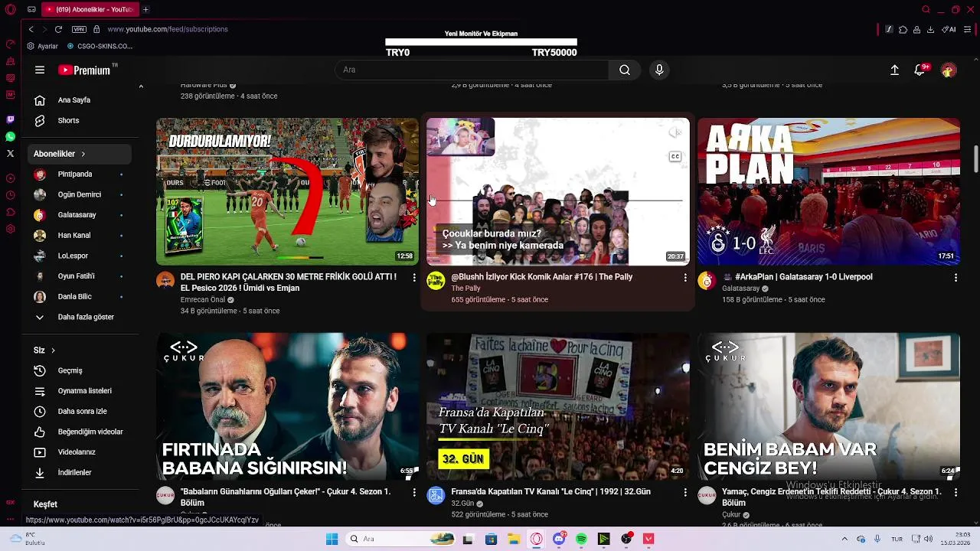Reload the page in the browser
The image size is (980, 551).
click(58, 29)
